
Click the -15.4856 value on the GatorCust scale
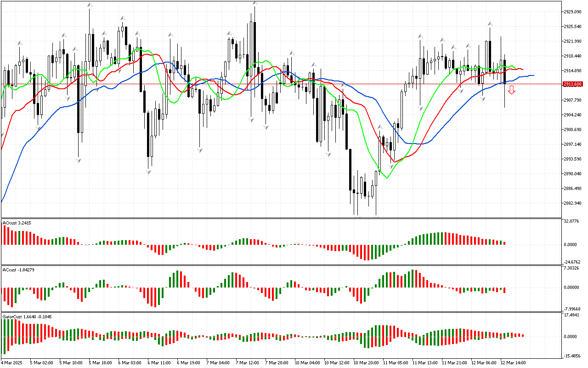pos(572,356)
